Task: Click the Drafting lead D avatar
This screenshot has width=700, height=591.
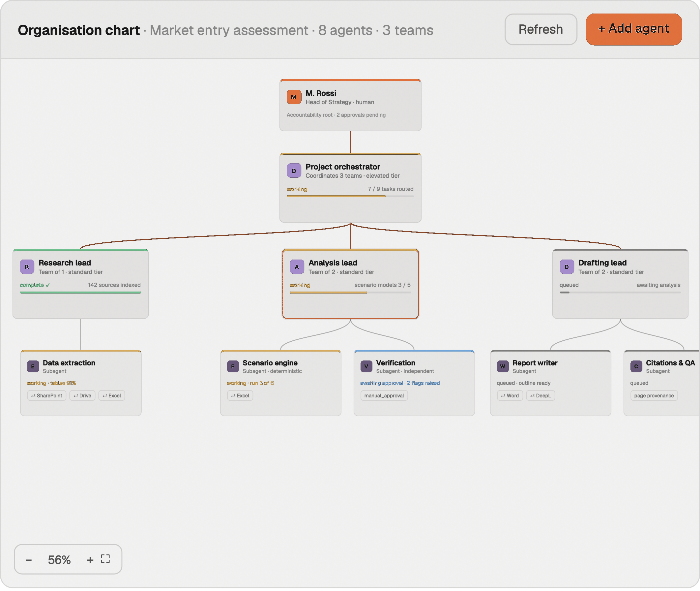Action: (x=567, y=267)
